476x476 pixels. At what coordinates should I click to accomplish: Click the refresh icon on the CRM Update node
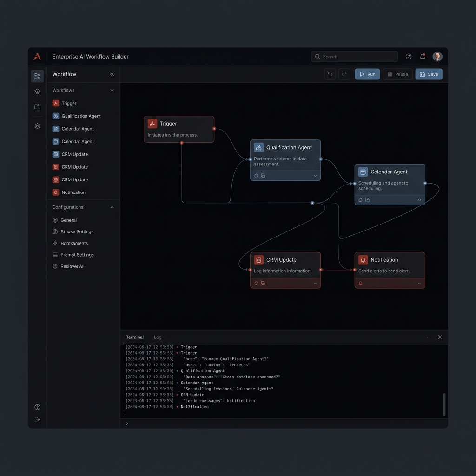(x=256, y=283)
